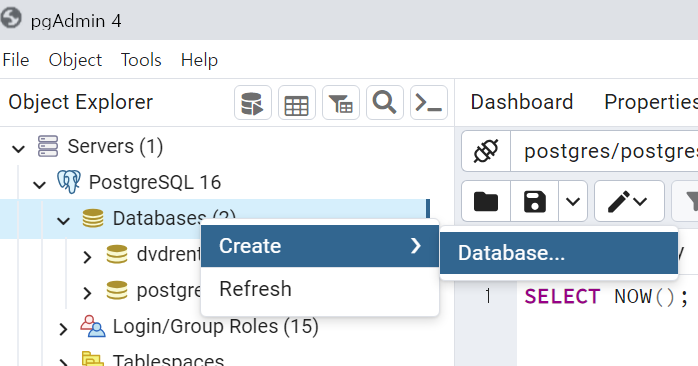Click the Databases stack icon
Image resolution: width=698 pixels, height=366 pixels.
point(93,218)
